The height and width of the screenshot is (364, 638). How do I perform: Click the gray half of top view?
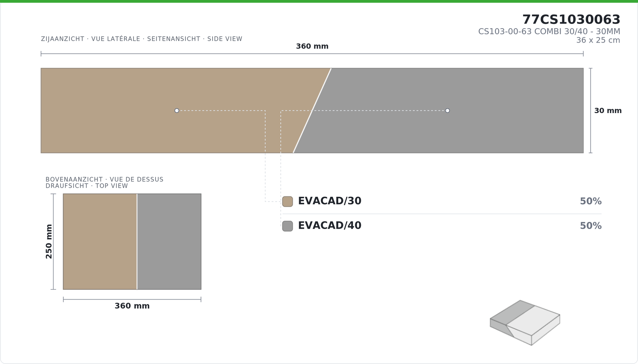click(x=169, y=241)
